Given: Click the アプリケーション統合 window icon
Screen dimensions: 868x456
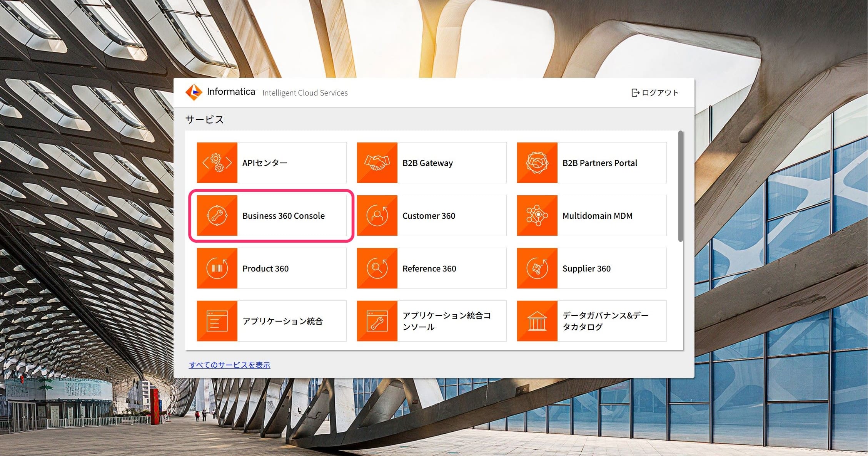Looking at the screenshot, I should pos(217,321).
